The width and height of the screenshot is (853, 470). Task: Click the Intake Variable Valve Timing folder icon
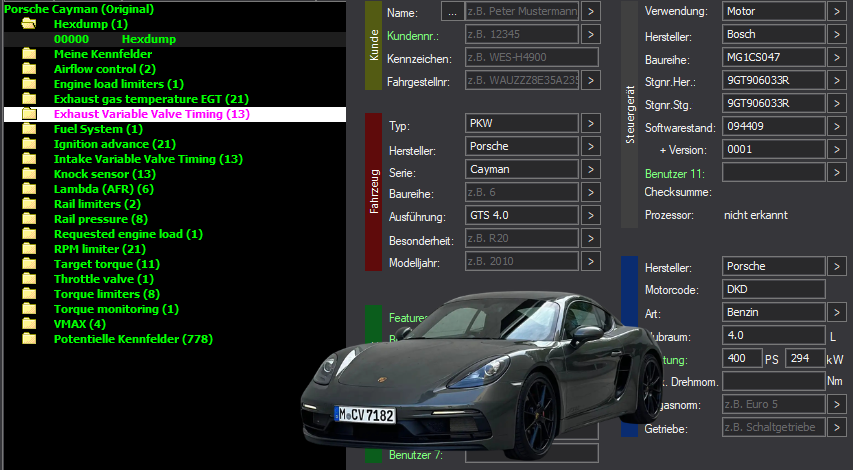coord(29,159)
